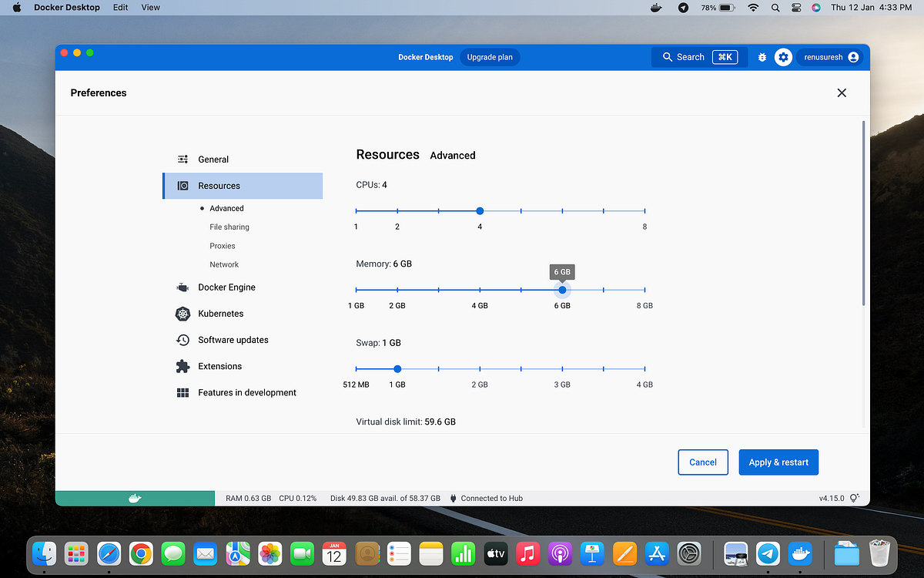Click the General sliders icon
The height and width of the screenshot is (578, 924).
pyautogui.click(x=182, y=160)
